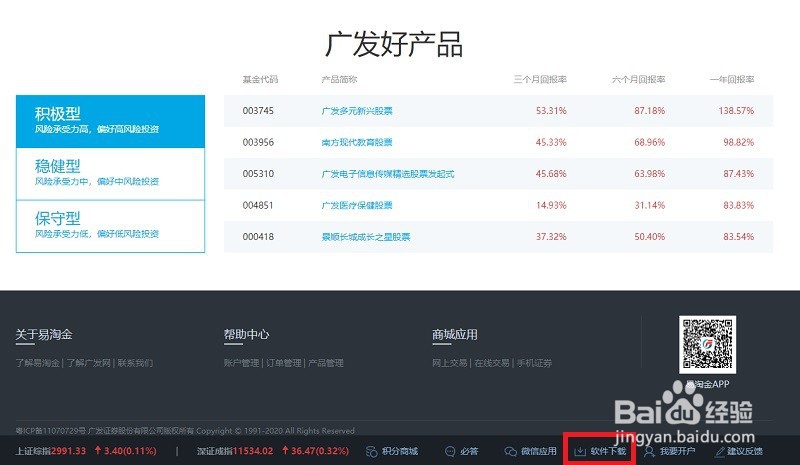Click fund code 000418
The image size is (800, 465).
pyautogui.click(x=258, y=237)
